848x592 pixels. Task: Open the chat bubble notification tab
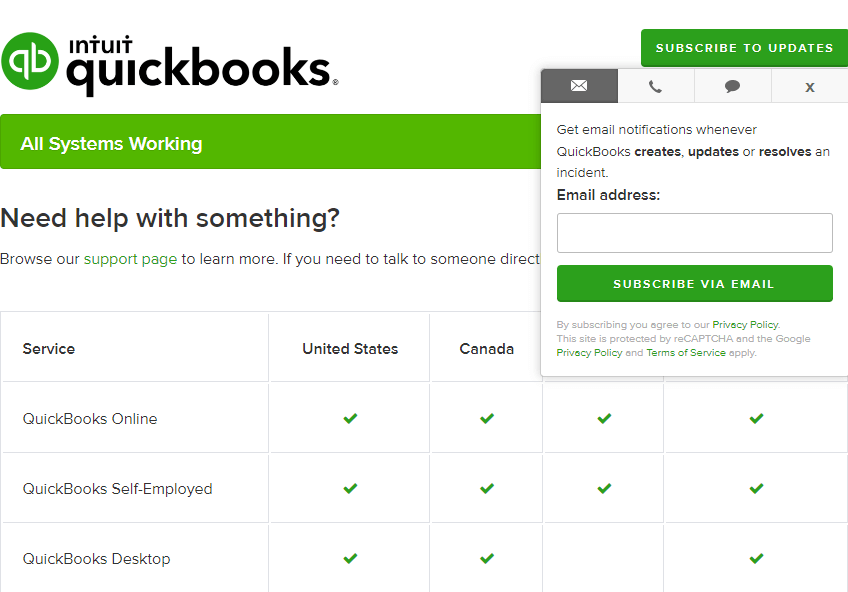pos(732,86)
